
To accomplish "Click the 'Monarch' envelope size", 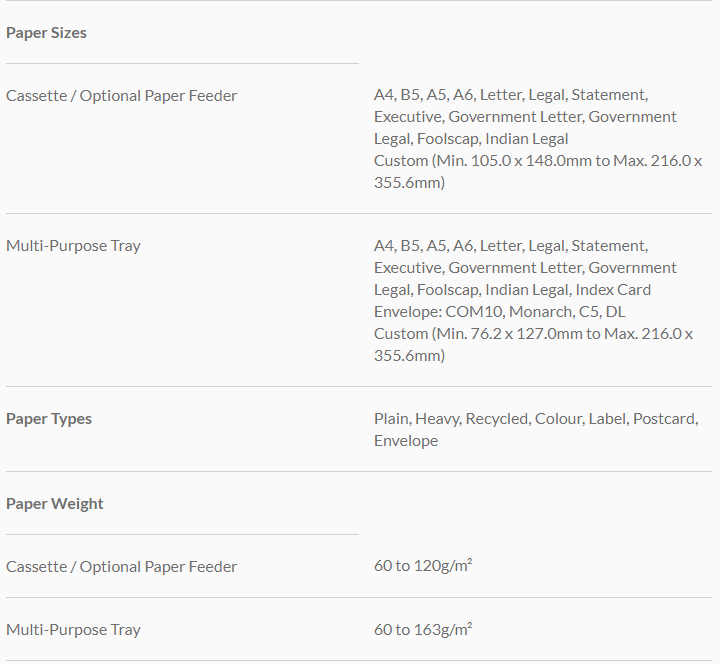I will click(x=541, y=312).
